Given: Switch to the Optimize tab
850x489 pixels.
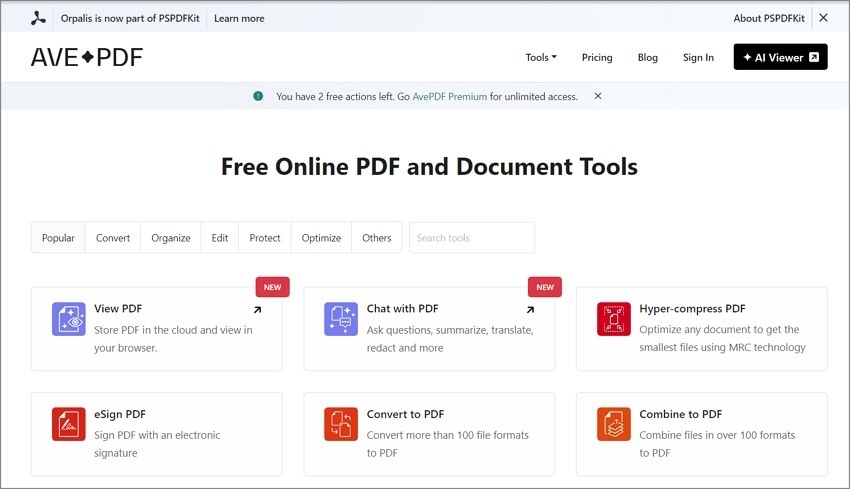Looking at the screenshot, I should click(321, 237).
